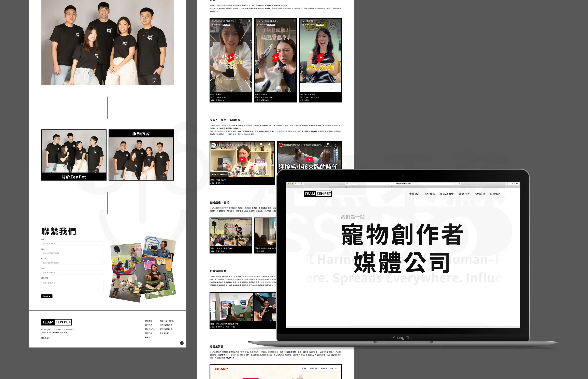Play the 迎接毛小孩來臨的時代 video
This screenshot has height=379, width=588.
[x=310, y=160]
